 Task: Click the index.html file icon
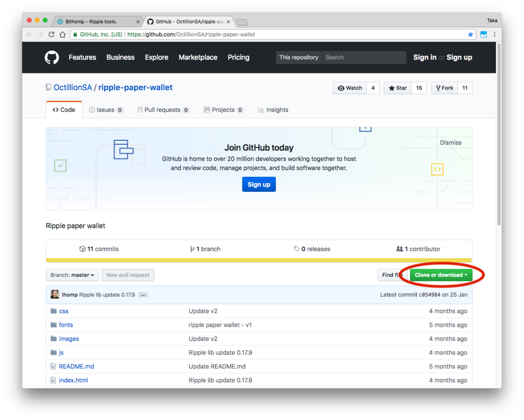(53, 380)
